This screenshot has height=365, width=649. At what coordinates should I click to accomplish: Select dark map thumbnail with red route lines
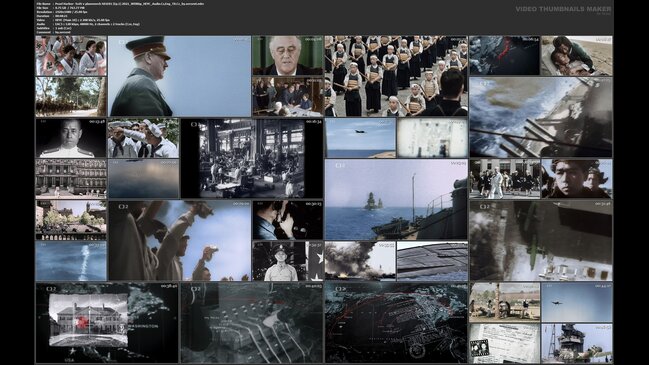coord(396,323)
